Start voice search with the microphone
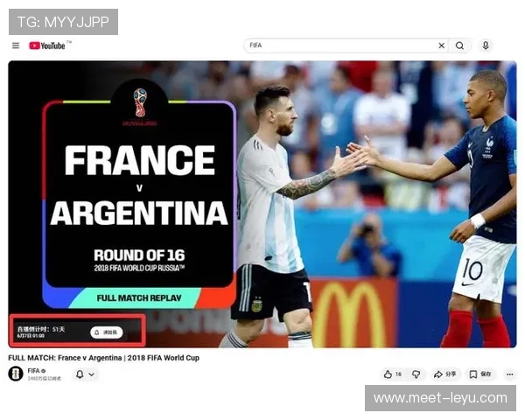The width and height of the screenshot is (525, 420). pyautogui.click(x=486, y=45)
